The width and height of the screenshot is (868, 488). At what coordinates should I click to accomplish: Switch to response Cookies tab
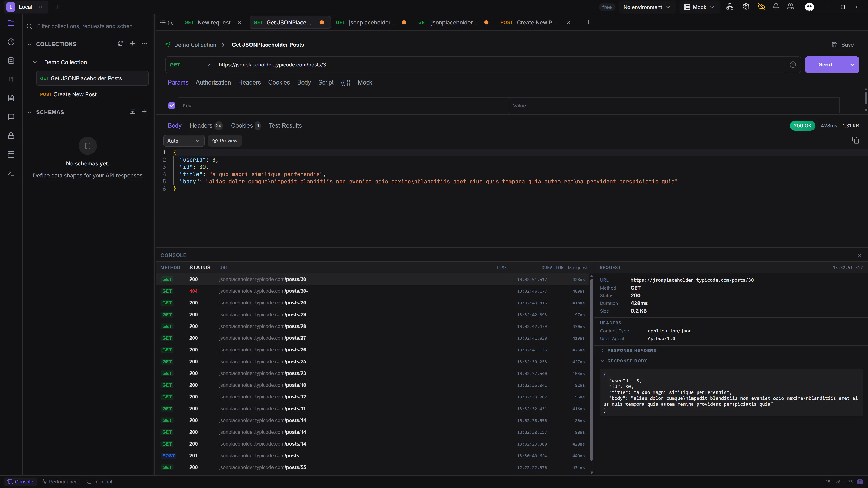[x=245, y=126]
